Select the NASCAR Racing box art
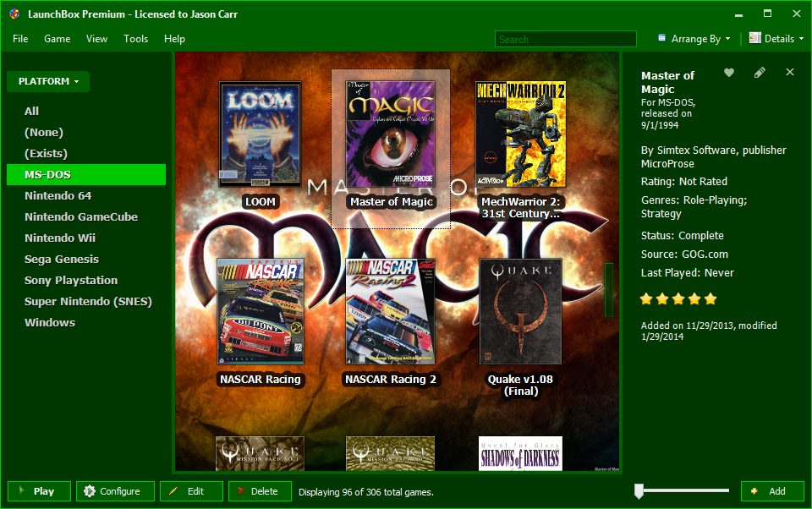Image resolution: width=812 pixels, height=509 pixels. pos(261,312)
